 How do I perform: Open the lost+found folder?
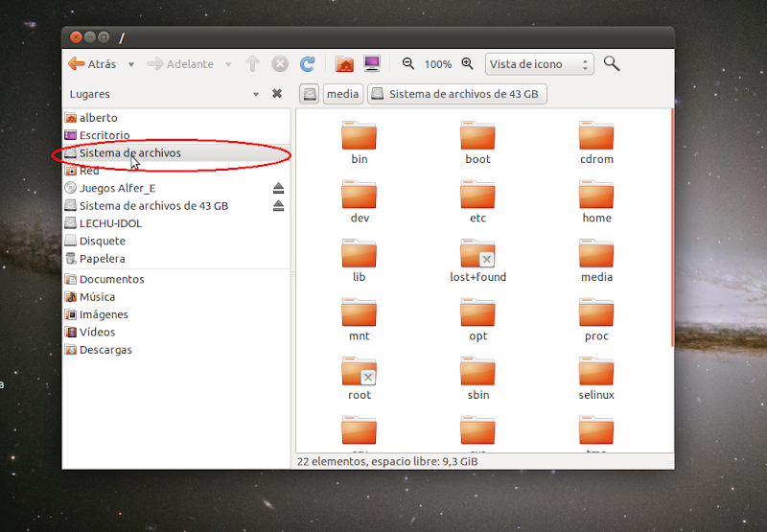(x=477, y=261)
